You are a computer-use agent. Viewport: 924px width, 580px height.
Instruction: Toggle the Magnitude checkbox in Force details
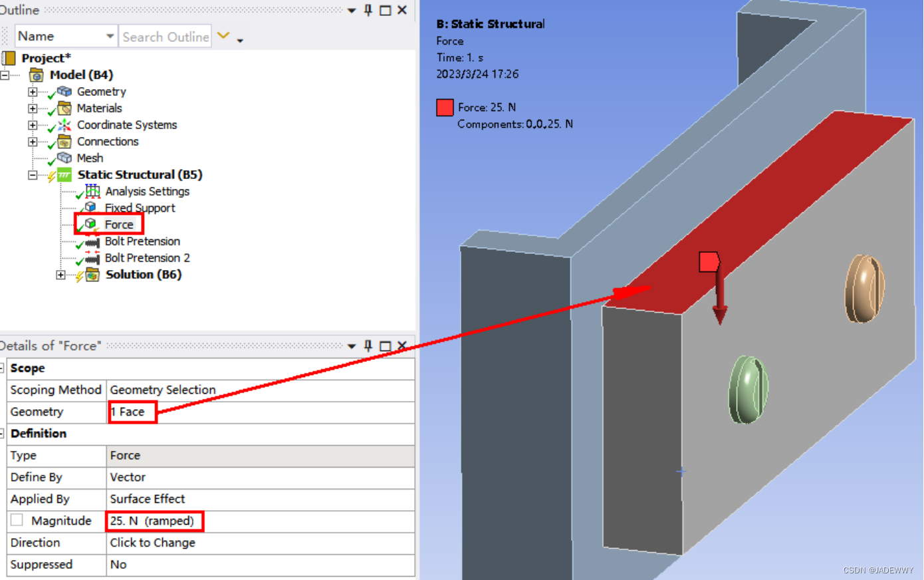[x=16, y=520]
